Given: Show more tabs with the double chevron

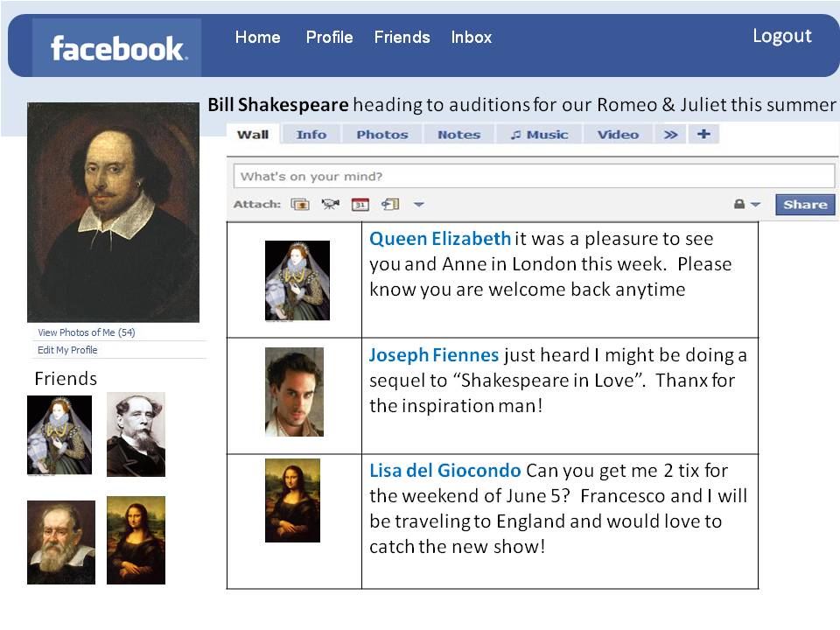Looking at the screenshot, I should [671, 135].
